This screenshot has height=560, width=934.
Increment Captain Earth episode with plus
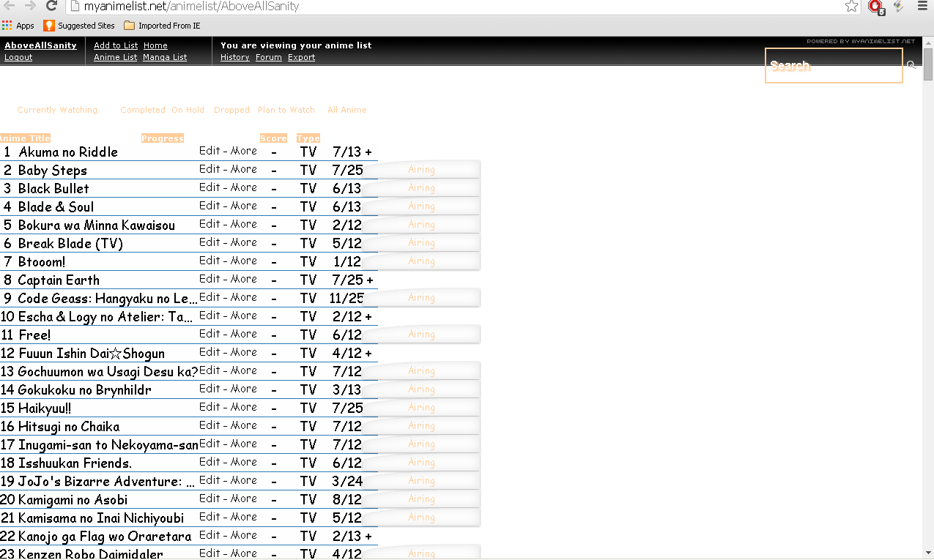370,280
